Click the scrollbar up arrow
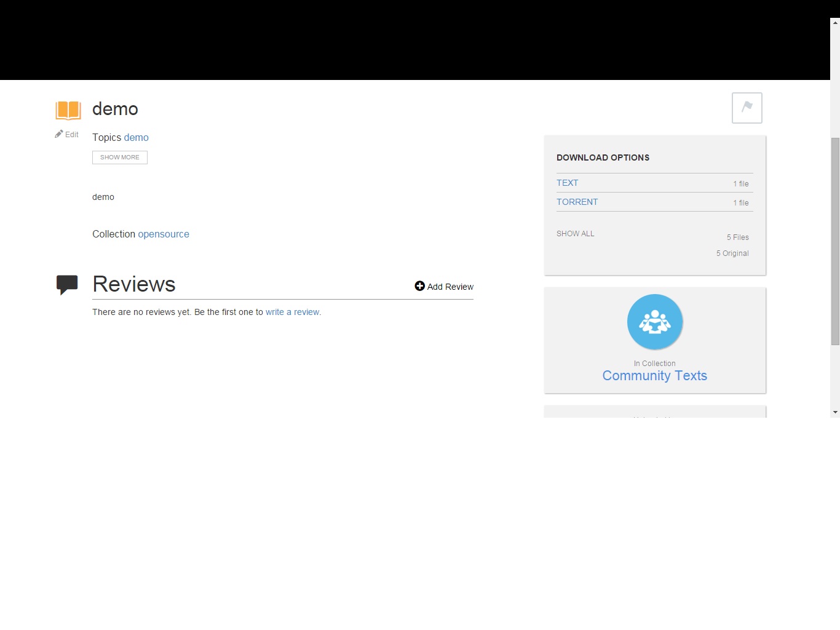 pyautogui.click(x=834, y=23)
